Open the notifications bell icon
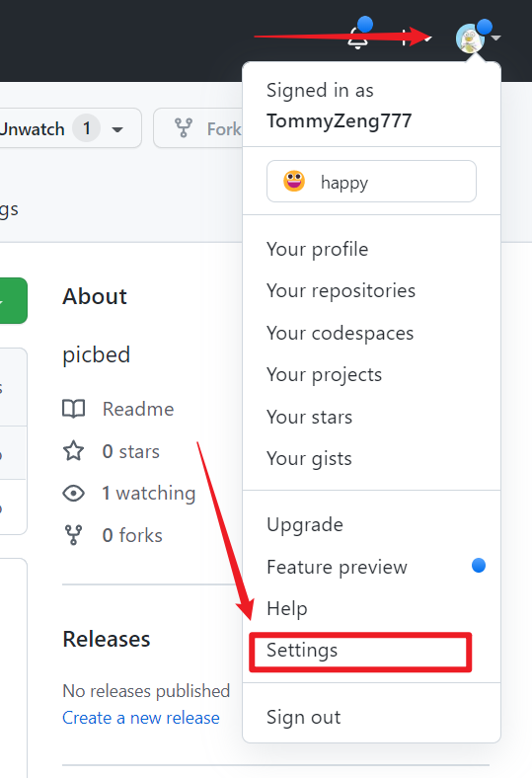Image resolution: width=532 pixels, height=778 pixels. (x=357, y=38)
